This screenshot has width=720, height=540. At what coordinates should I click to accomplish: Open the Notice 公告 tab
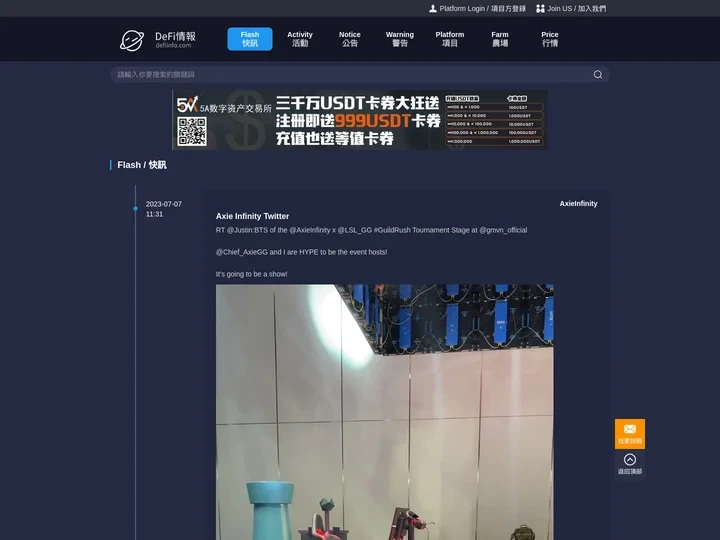coord(349,39)
